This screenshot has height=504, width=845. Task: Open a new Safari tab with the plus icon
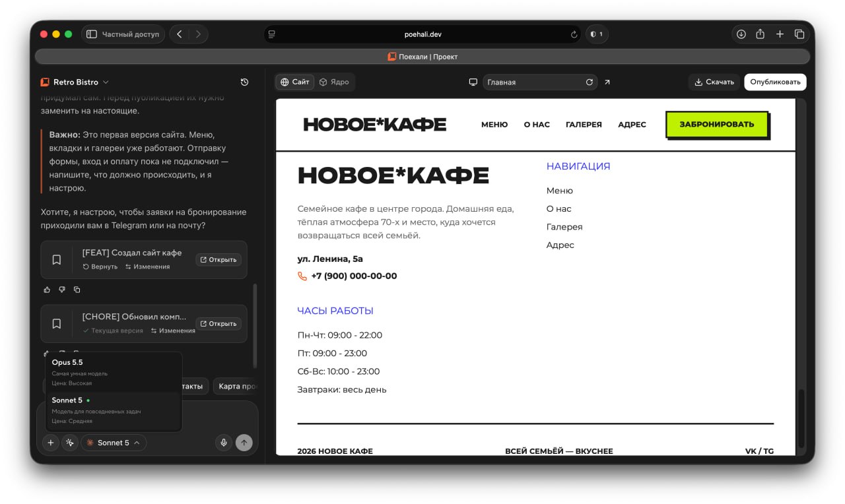tap(780, 34)
